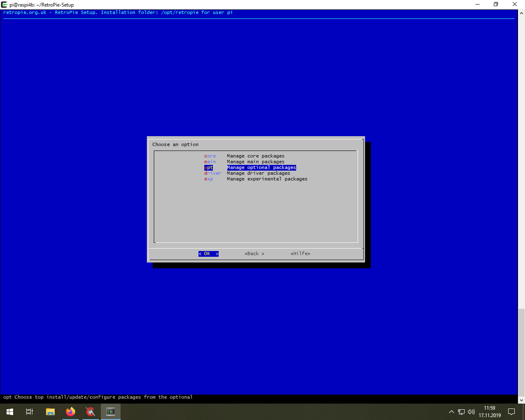The image size is (525, 420).
Task: Open Task View on the taskbar
Action: pos(30,412)
